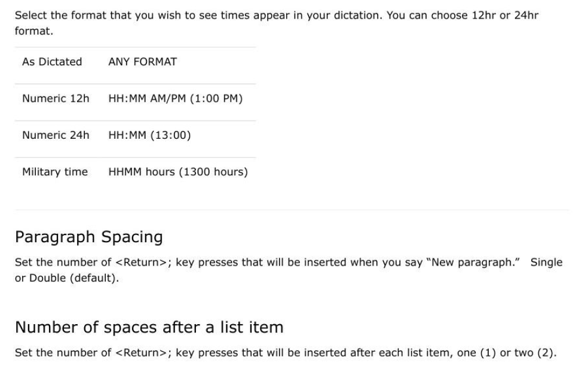Screen dimensions: 588x375
Task: Click the word 'format.' ending the intro
Action: tap(34, 31)
